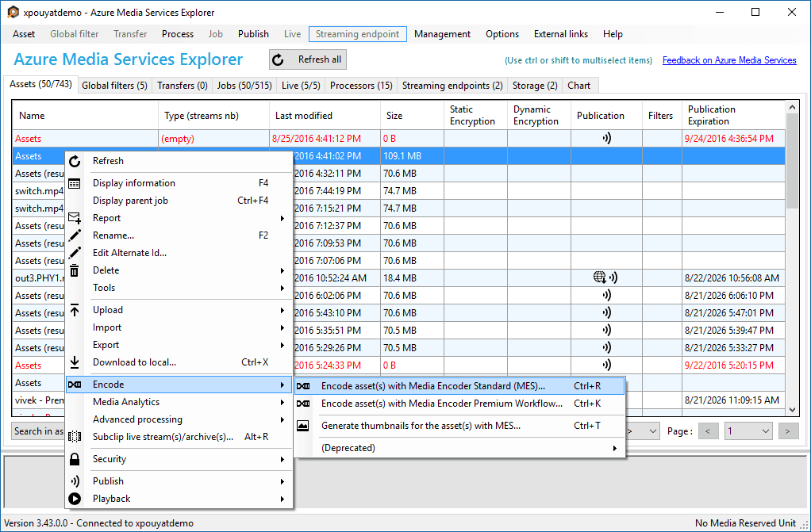Click publication icon in row expiring 8/21/2026 6:06:10 PM
Viewport: 811px width, 532px height.
click(x=607, y=295)
